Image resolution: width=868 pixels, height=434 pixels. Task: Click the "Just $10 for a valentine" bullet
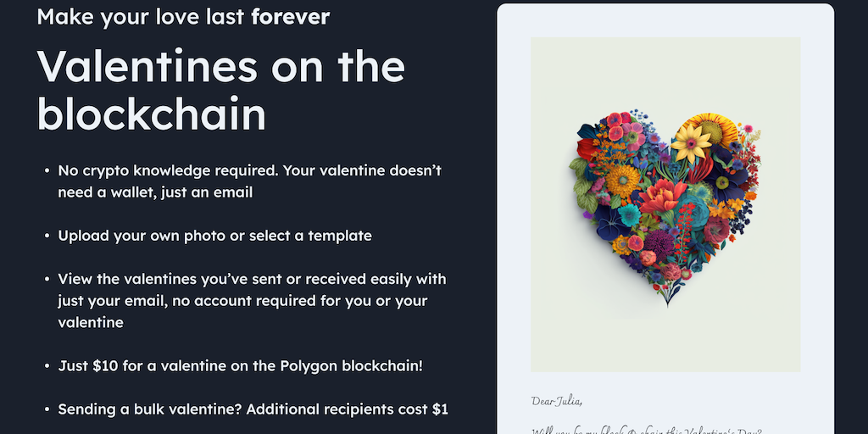pyautogui.click(x=240, y=366)
